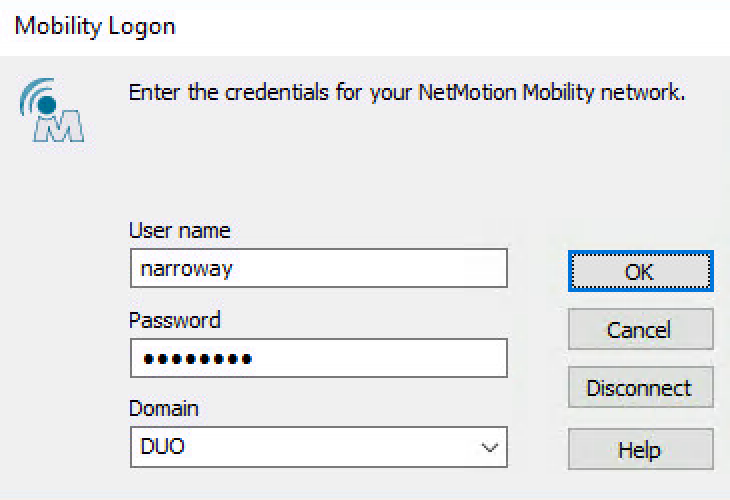Viewport: 730px width, 500px height.
Task: Focus the Password input field
Action: pyautogui.click(x=318, y=358)
